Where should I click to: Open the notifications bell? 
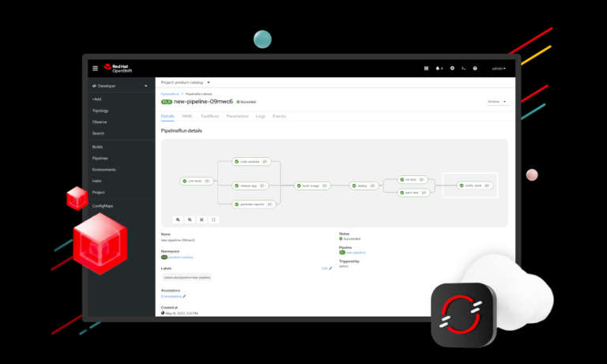coord(439,69)
